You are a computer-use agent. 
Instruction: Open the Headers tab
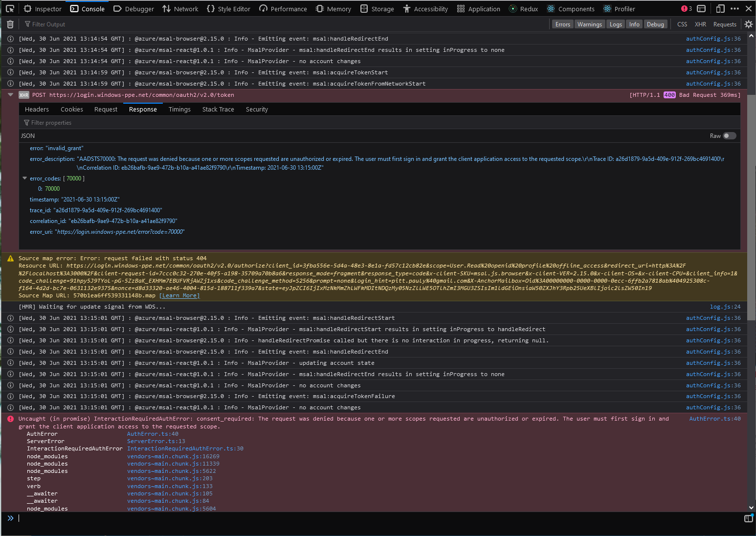pos(37,109)
